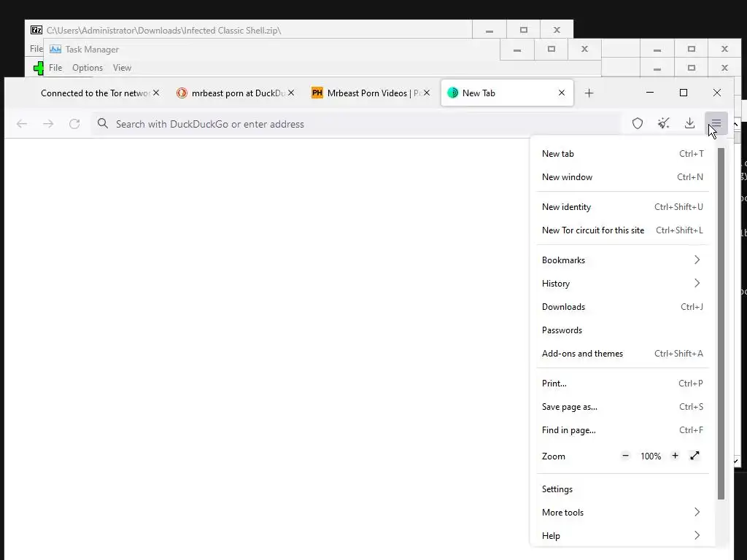747x560 pixels.
Task: Open Task Manager View menu
Action: tap(122, 68)
